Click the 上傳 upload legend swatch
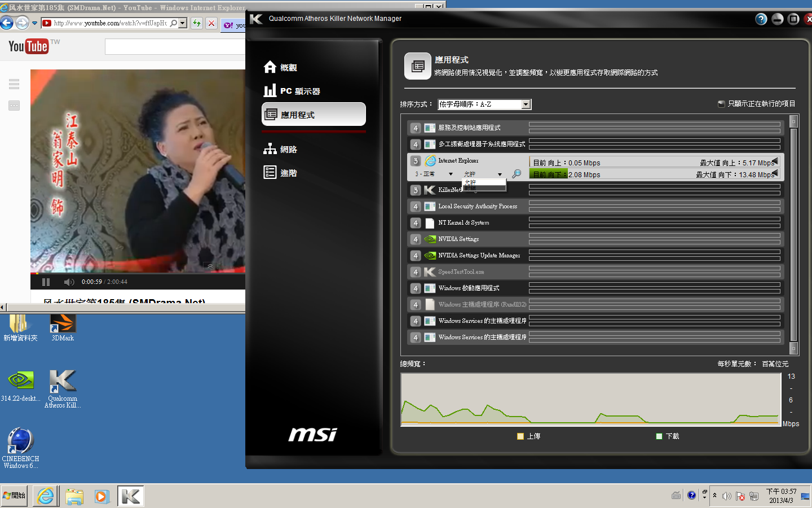Screen dimensions: 812x508 click(x=520, y=436)
